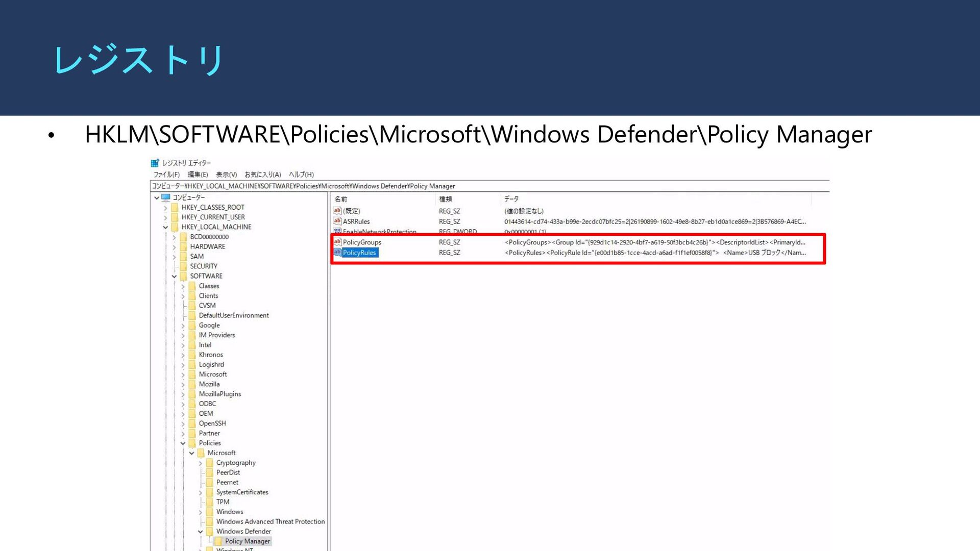980x551 pixels.
Task: Collapse the HKEY_LOCAL_MACHINE chevron
Action: [165, 227]
